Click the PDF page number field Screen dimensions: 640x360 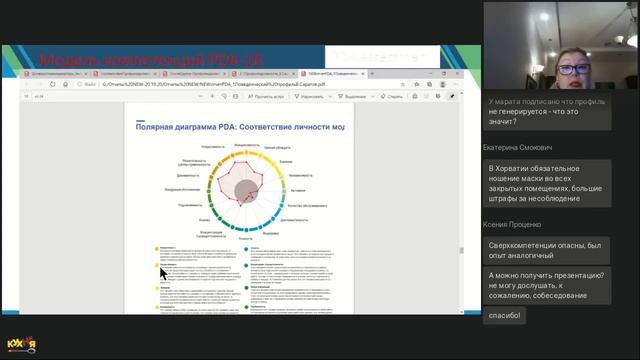pyautogui.click(x=27, y=96)
